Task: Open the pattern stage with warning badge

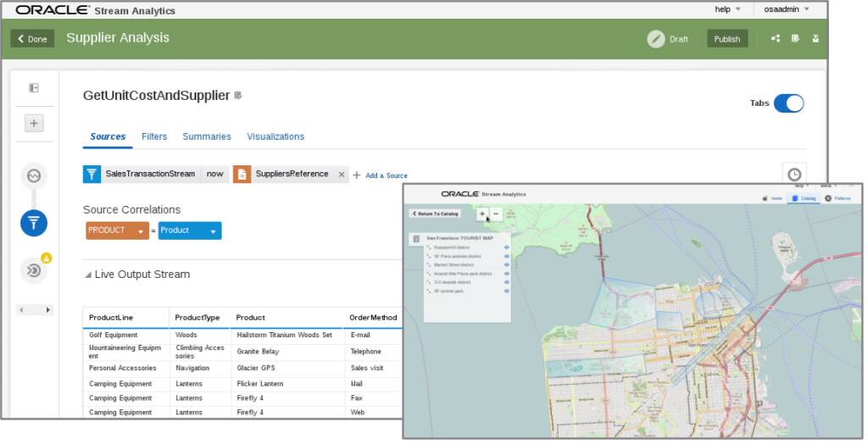Action: coord(34,269)
